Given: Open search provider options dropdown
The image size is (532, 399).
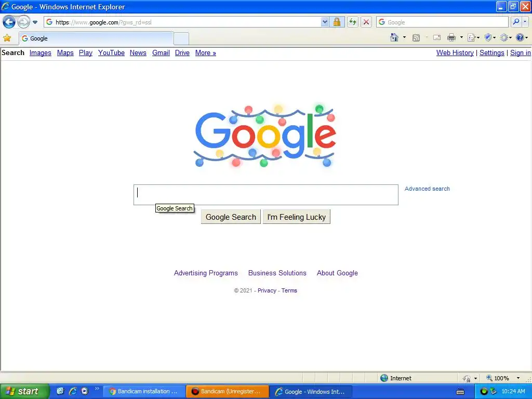Looking at the screenshot, I should click(525, 22).
